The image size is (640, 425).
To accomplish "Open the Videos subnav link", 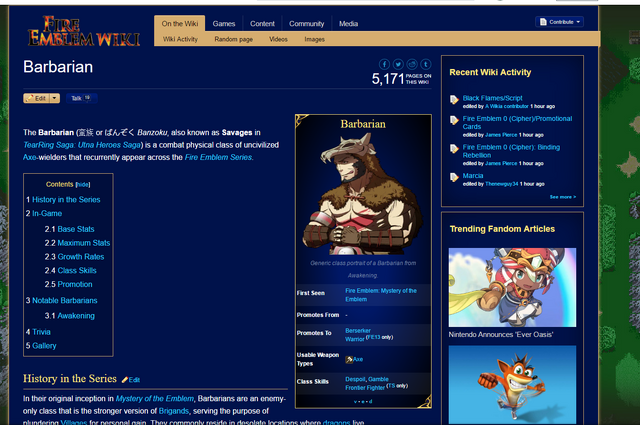I will pos(278,39).
